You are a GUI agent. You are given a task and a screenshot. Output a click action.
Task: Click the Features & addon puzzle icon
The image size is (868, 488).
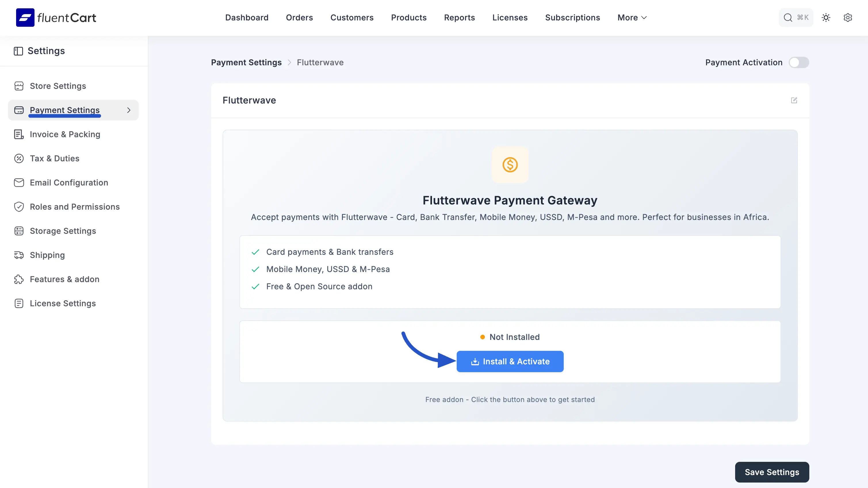click(x=19, y=280)
